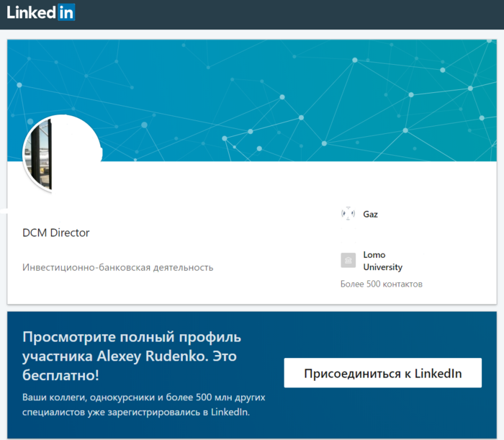This screenshot has height=440, width=504.
Task: Click the Gaz company logo icon
Action: (x=348, y=214)
